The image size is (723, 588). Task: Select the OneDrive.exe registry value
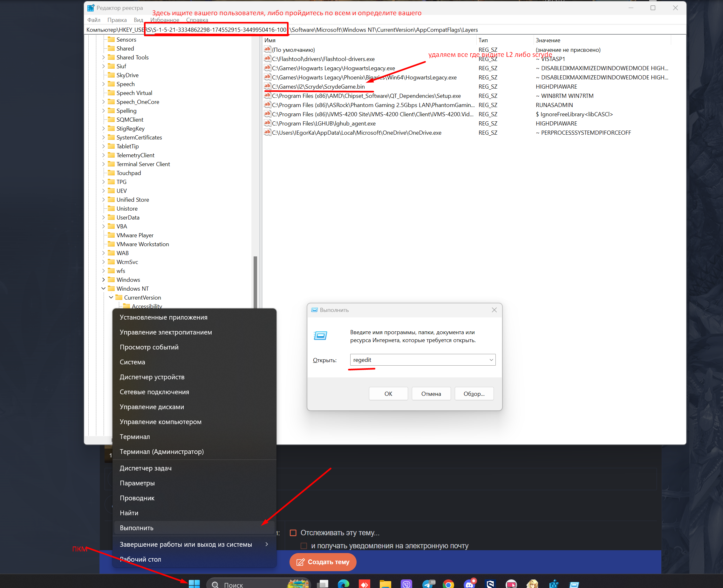tap(357, 133)
